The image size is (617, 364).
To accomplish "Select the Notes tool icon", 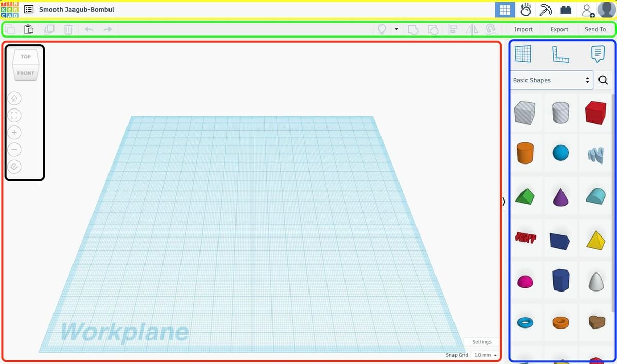I will pos(597,53).
